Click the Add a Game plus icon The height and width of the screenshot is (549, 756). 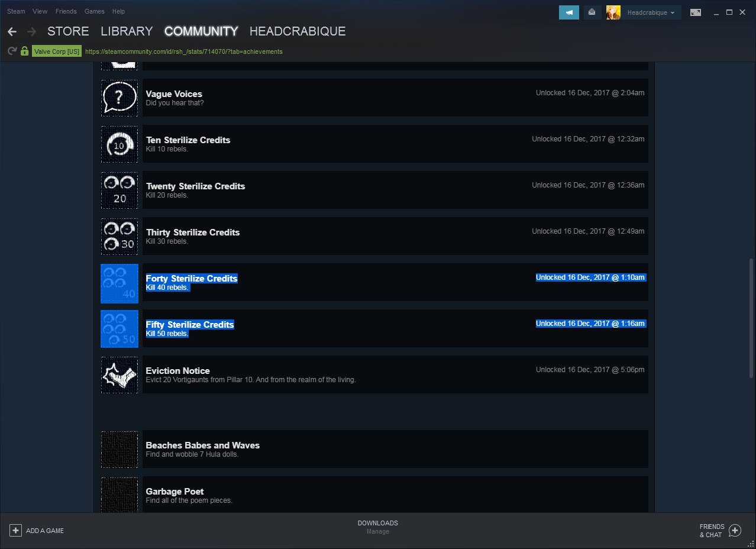pos(16,530)
